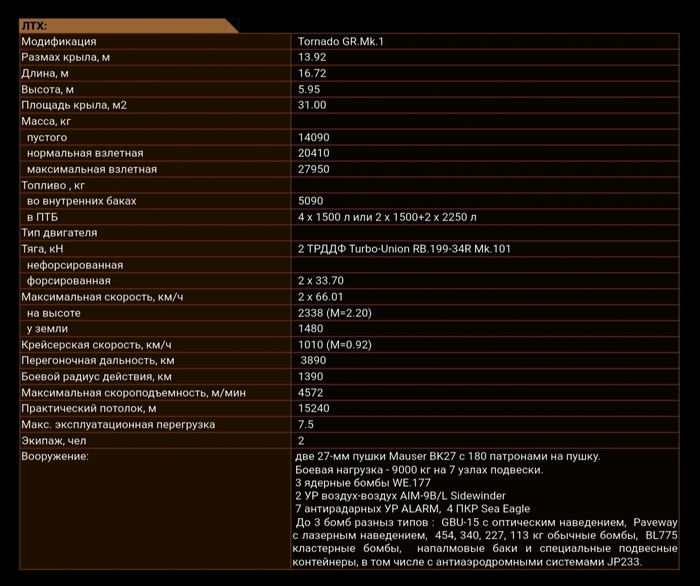700x586 pixels.
Task: Click the Практический потолок, м label
Action: click(89, 408)
